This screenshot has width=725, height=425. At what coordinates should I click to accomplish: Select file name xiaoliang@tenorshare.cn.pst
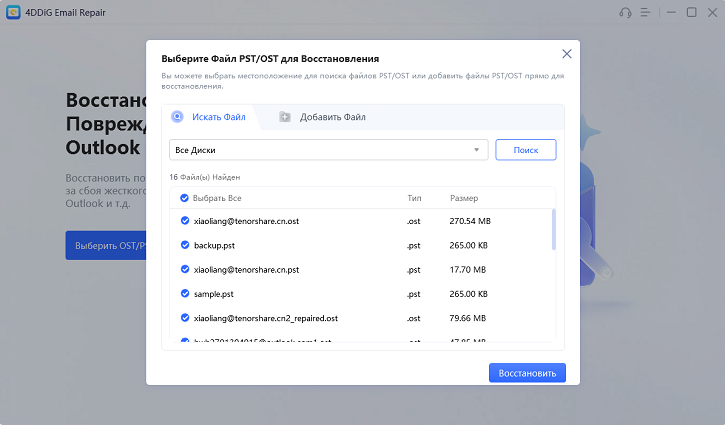click(246, 270)
